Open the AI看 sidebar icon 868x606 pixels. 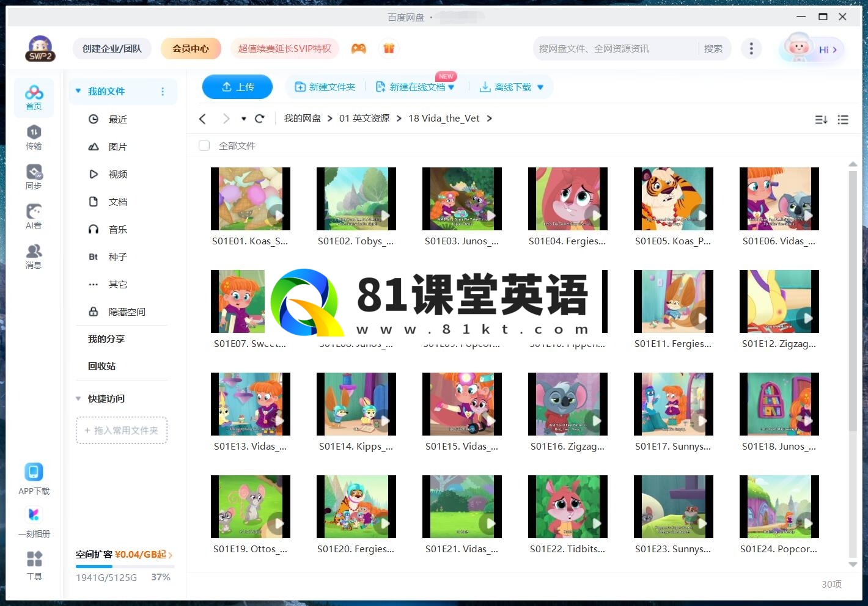point(34,216)
